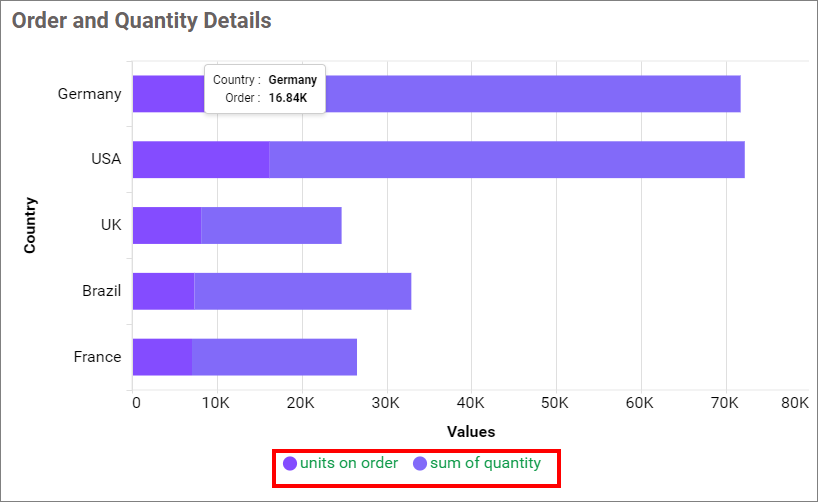Viewport: 818px width, 502px height.
Task: Select France's sum of quantity bar segment
Action: (x=274, y=357)
